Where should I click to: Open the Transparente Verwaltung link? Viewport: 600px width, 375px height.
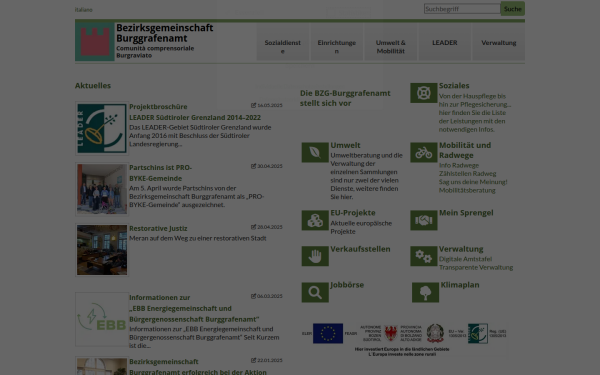click(476, 267)
